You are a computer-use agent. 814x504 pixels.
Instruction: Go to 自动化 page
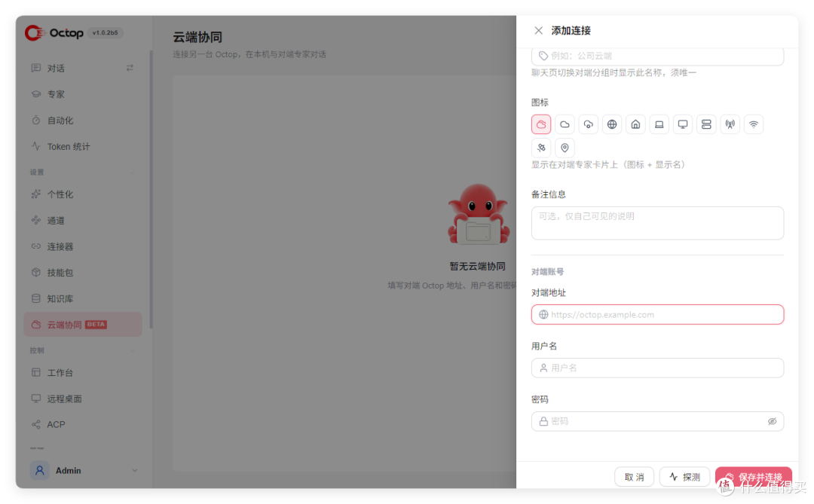(x=83, y=121)
